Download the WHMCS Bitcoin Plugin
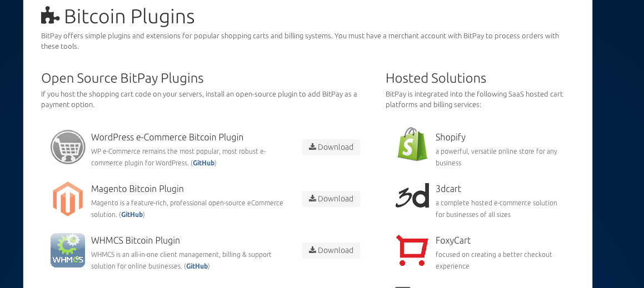 (x=331, y=250)
